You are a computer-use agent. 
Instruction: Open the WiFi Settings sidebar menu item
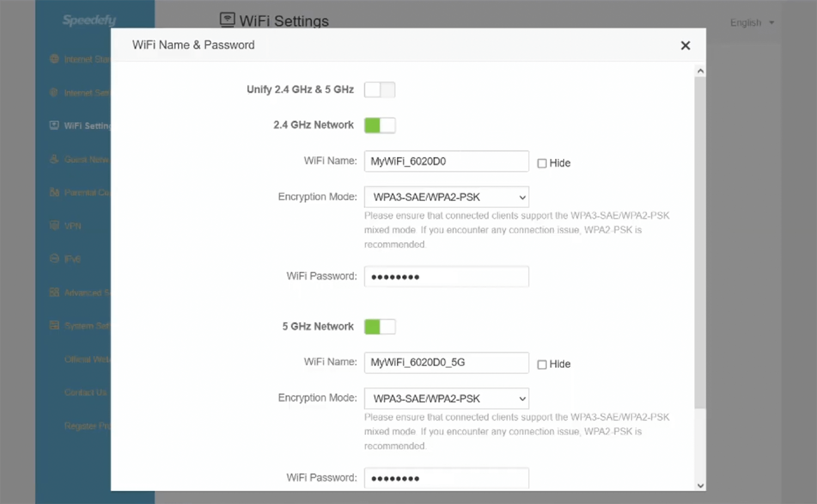point(86,126)
